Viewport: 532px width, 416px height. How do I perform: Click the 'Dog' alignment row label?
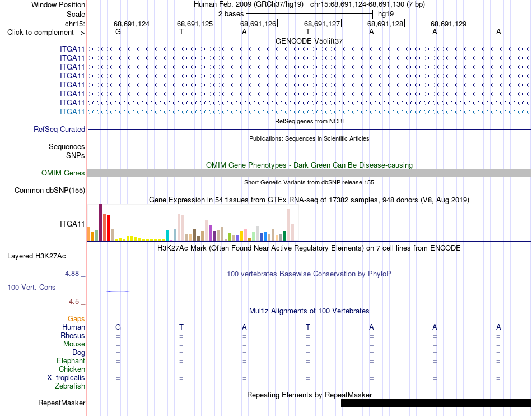(x=78, y=353)
